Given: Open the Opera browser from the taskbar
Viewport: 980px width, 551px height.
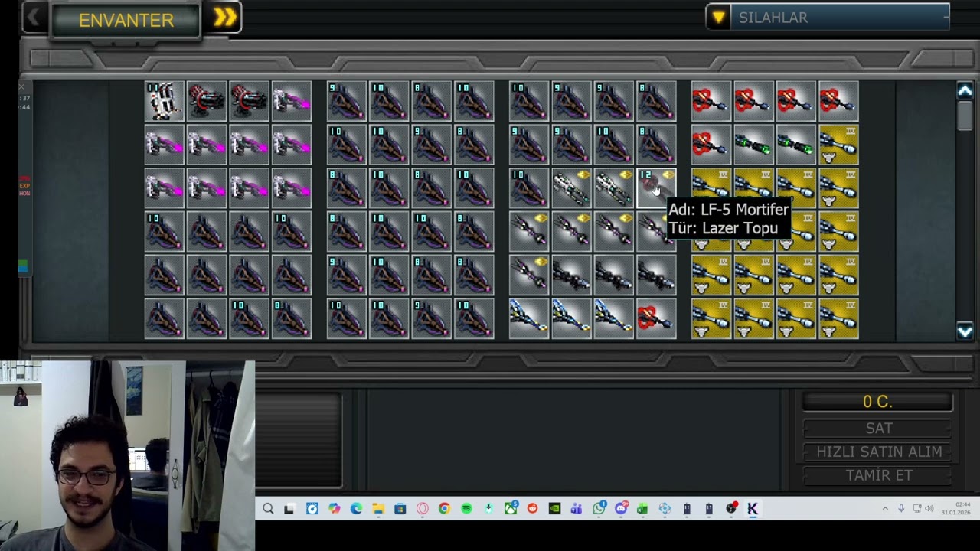Looking at the screenshot, I should point(423,509).
